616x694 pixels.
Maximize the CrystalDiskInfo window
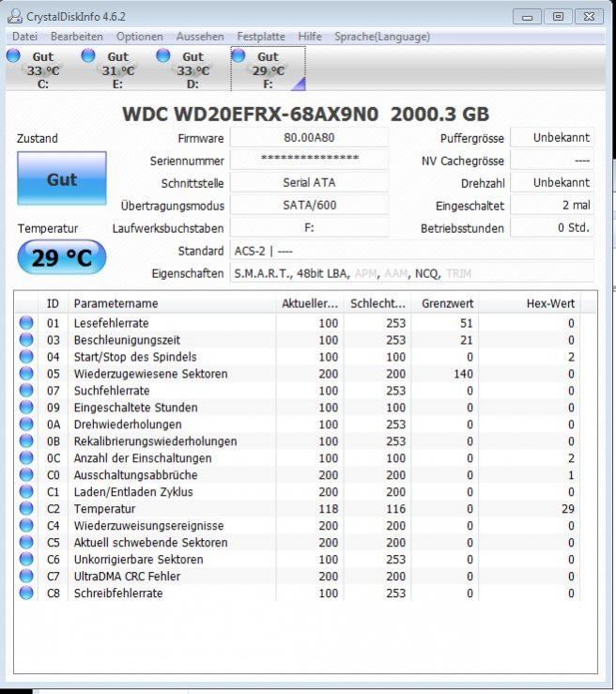558,17
